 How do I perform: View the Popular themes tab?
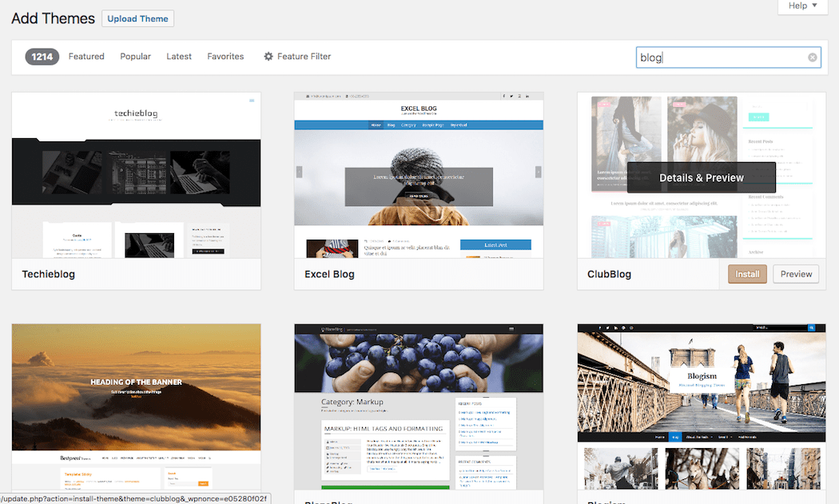point(135,56)
